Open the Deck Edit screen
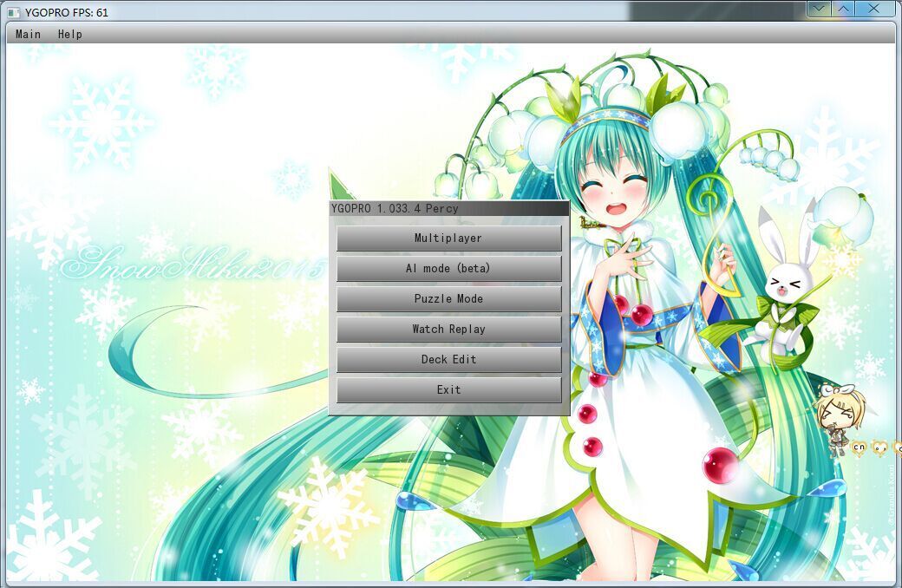This screenshot has width=902, height=588. 448,360
